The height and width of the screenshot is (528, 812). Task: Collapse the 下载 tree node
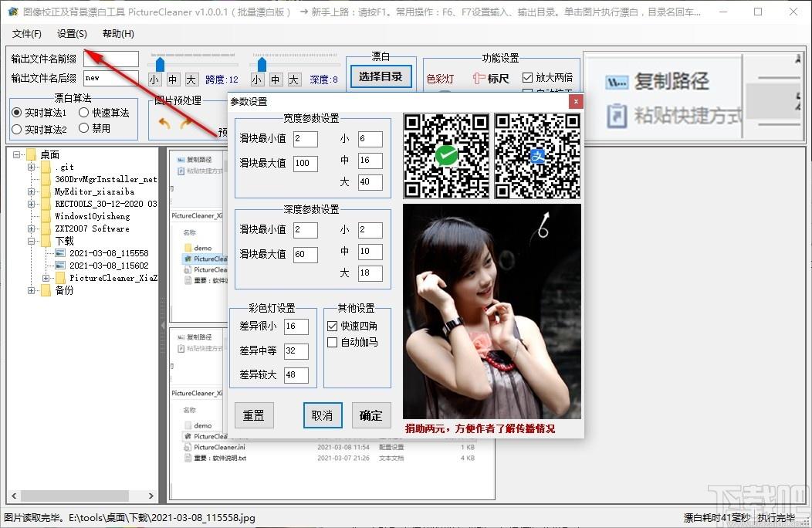point(31,241)
